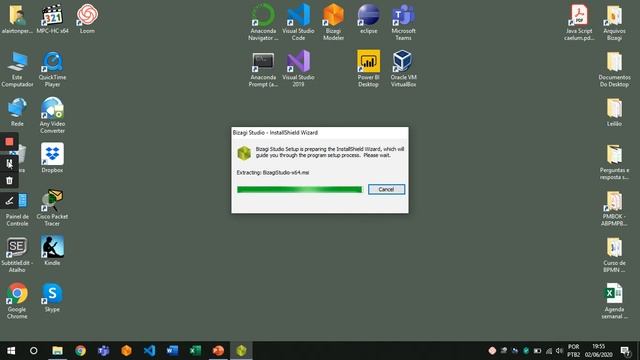Open the Oracle VM VirtualBox shortcut
Screen dimensions: 640x360
click(x=404, y=69)
